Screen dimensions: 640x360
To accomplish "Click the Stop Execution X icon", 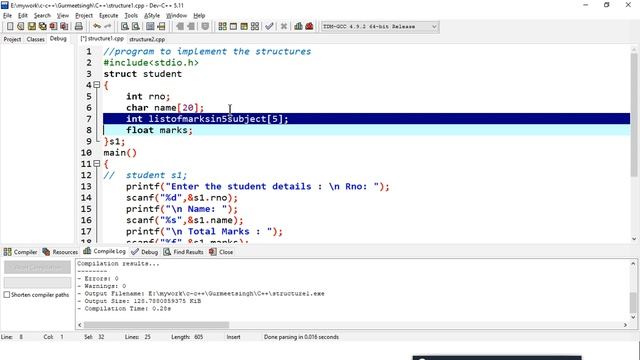I will click(x=284, y=27).
